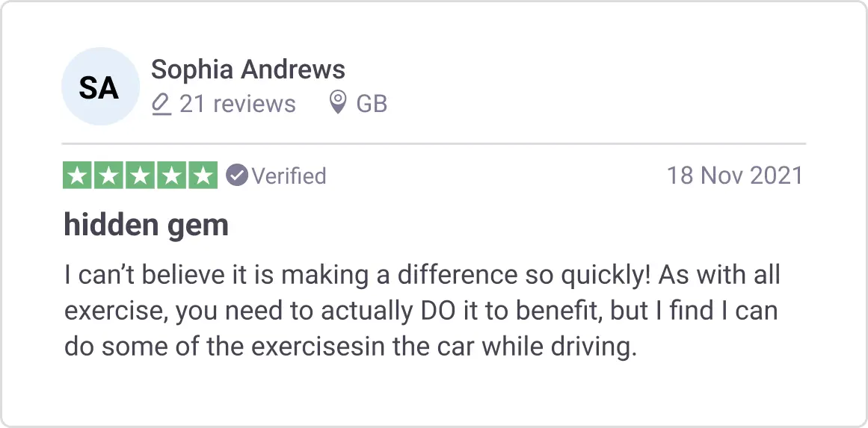868x428 pixels.
Task: Click the horizontal divider under reviewer info
Action: [x=434, y=143]
